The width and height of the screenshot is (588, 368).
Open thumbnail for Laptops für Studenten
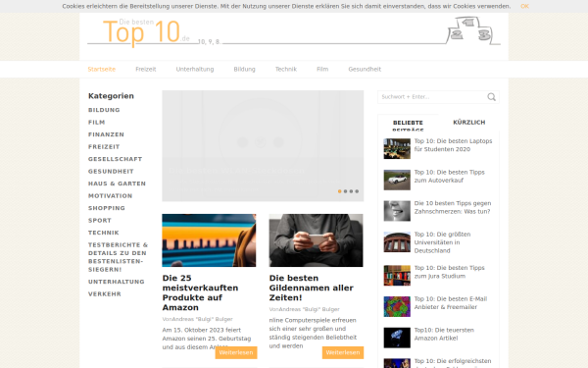click(397, 149)
